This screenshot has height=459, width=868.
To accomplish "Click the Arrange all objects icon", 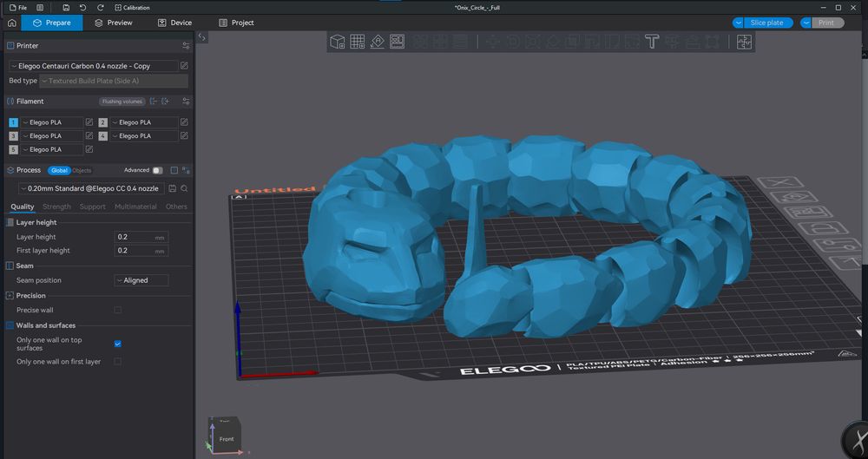I will pyautogui.click(x=397, y=41).
